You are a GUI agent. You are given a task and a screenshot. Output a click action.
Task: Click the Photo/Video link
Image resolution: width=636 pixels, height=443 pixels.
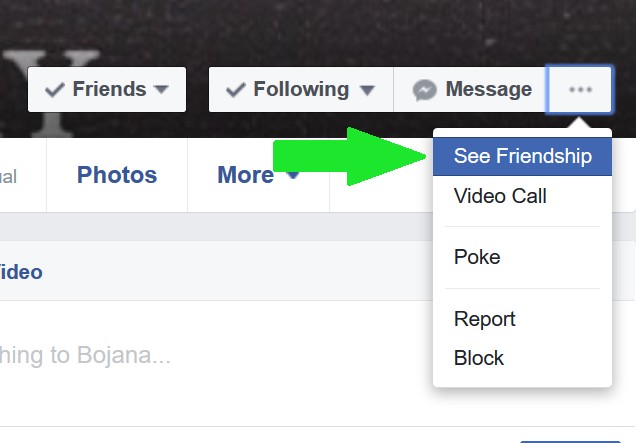[x=20, y=272]
